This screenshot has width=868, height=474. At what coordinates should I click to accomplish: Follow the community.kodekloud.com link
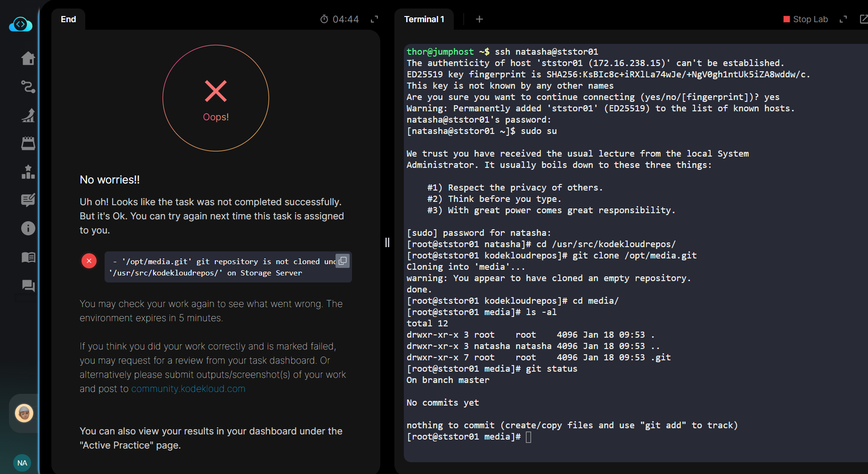(188, 389)
